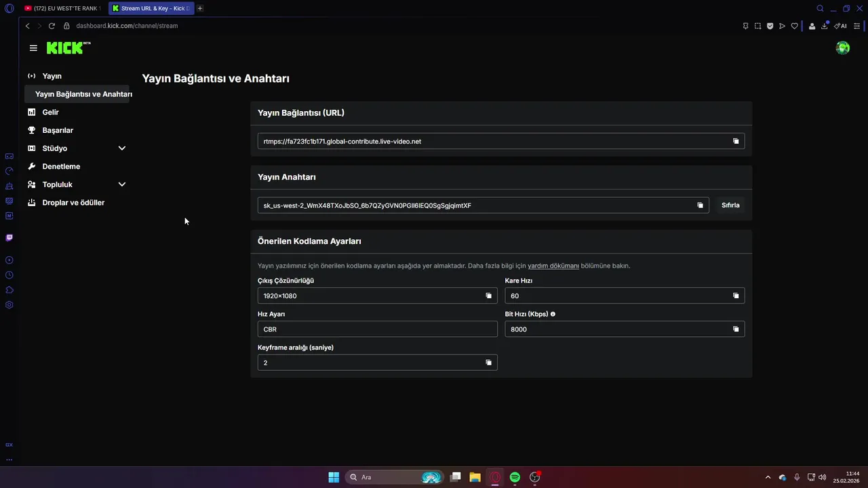The width and height of the screenshot is (868, 488).
Task: Open browser snapshot tool icon
Action: point(757,26)
